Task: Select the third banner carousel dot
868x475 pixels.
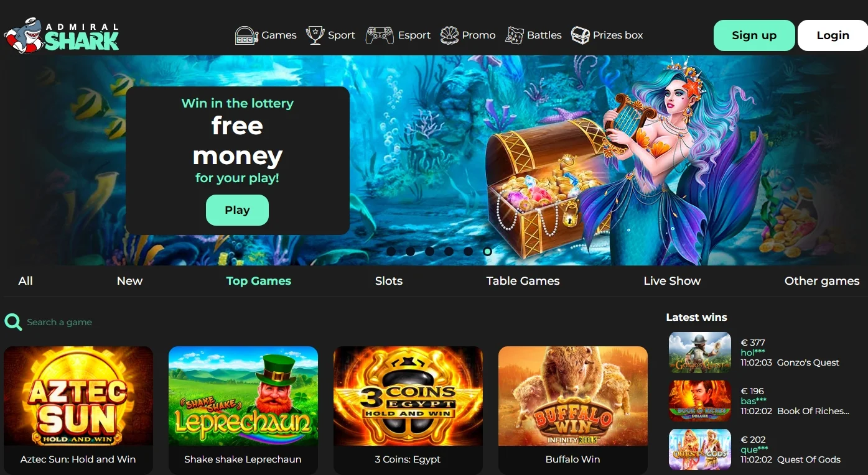Action: [429, 251]
